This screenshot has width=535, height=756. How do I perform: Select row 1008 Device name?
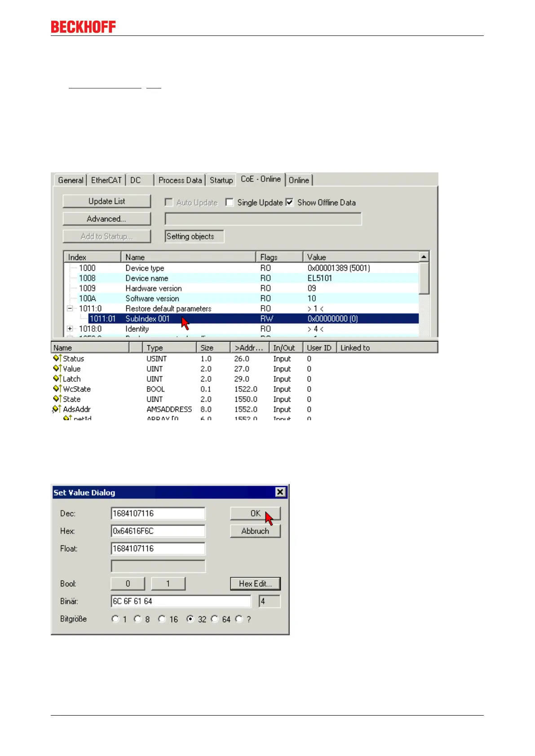pyautogui.click(x=241, y=278)
